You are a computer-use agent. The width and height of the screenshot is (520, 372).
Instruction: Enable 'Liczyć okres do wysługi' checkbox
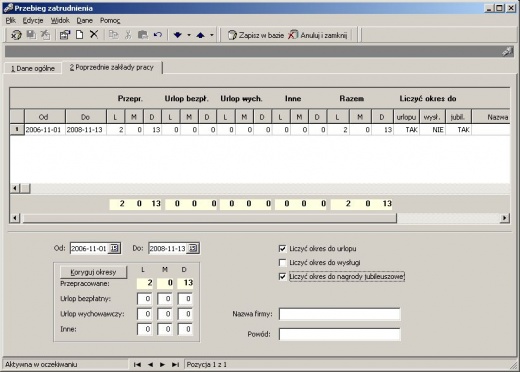tap(282, 263)
